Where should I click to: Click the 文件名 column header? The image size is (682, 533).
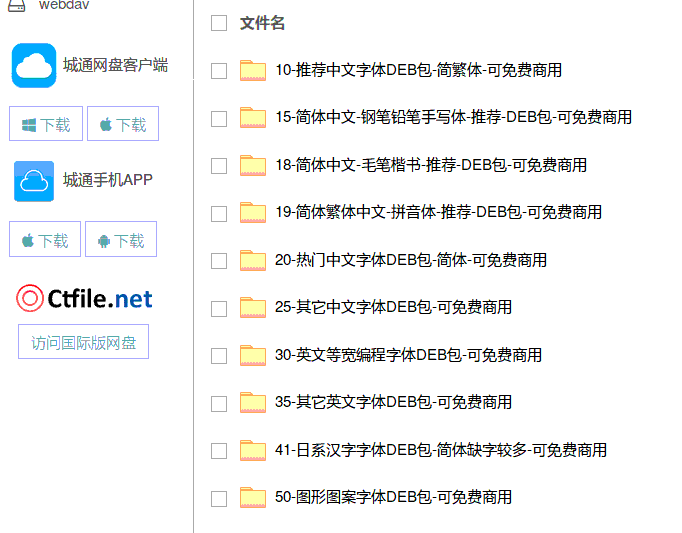pyautogui.click(x=262, y=23)
